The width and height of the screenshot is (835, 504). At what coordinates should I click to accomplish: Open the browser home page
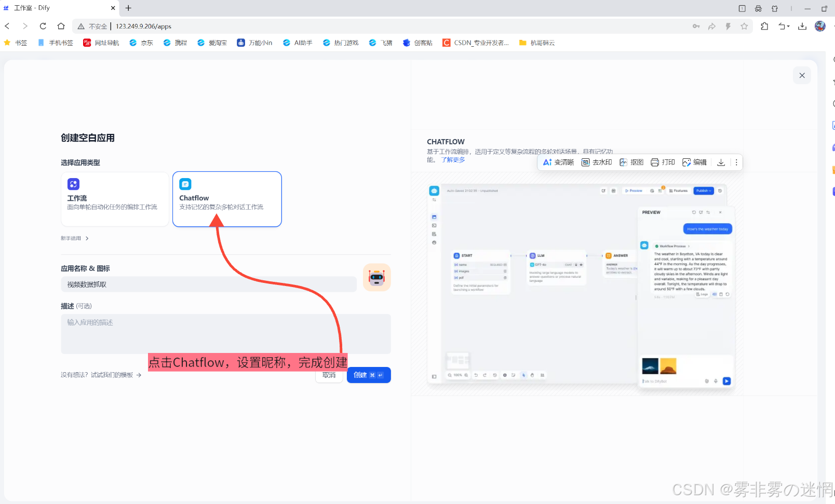tap(61, 26)
